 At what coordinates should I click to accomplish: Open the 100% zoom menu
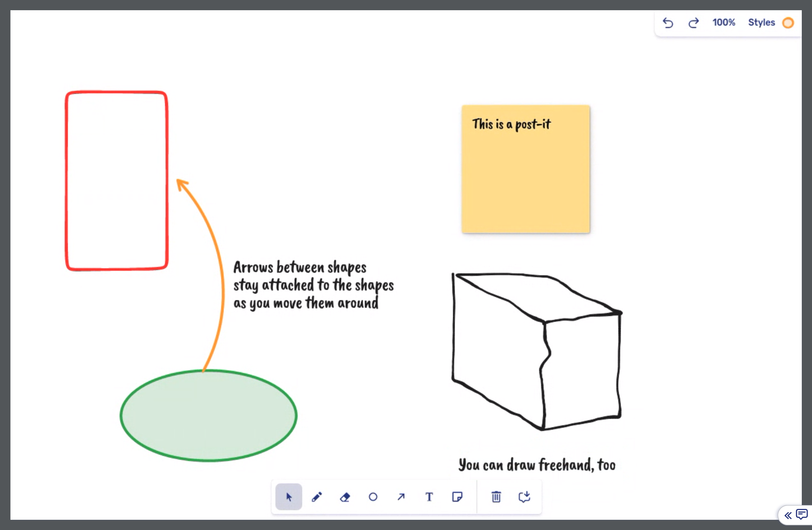point(724,23)
